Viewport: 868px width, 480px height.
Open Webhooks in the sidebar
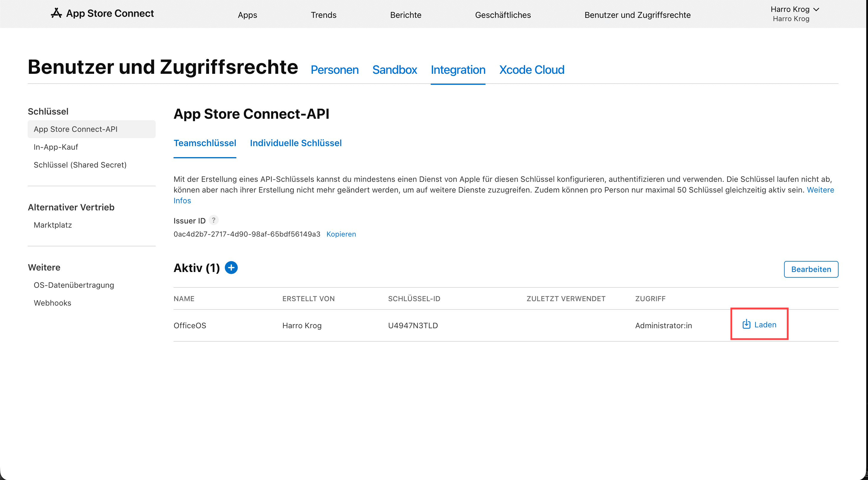pyautogui.click(x=53, y=303)
